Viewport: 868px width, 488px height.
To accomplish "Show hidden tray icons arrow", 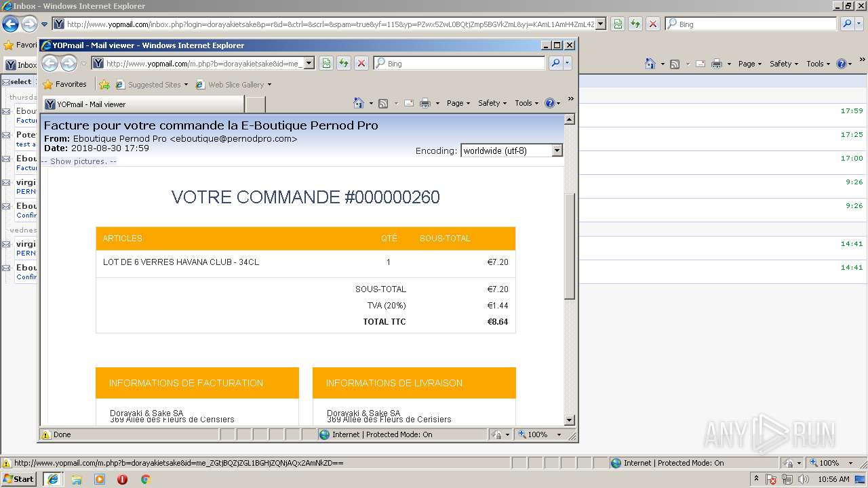I will click(x=757, y=479).
